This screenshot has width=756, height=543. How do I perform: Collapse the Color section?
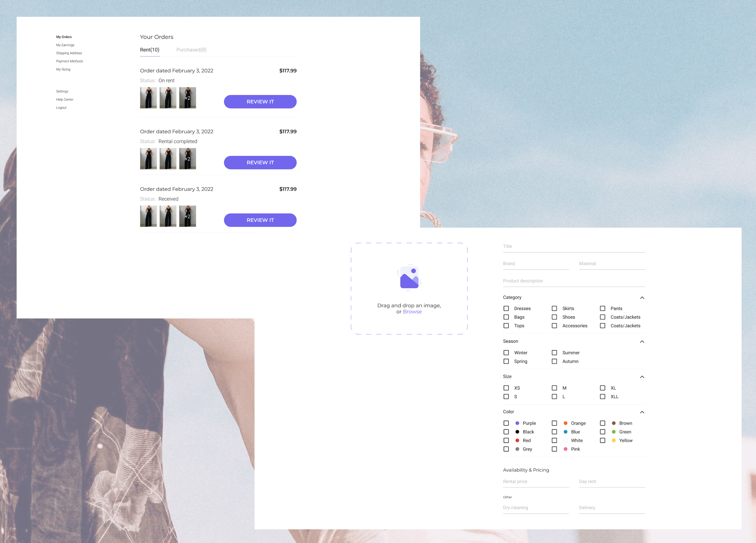[x=642, y=412]
